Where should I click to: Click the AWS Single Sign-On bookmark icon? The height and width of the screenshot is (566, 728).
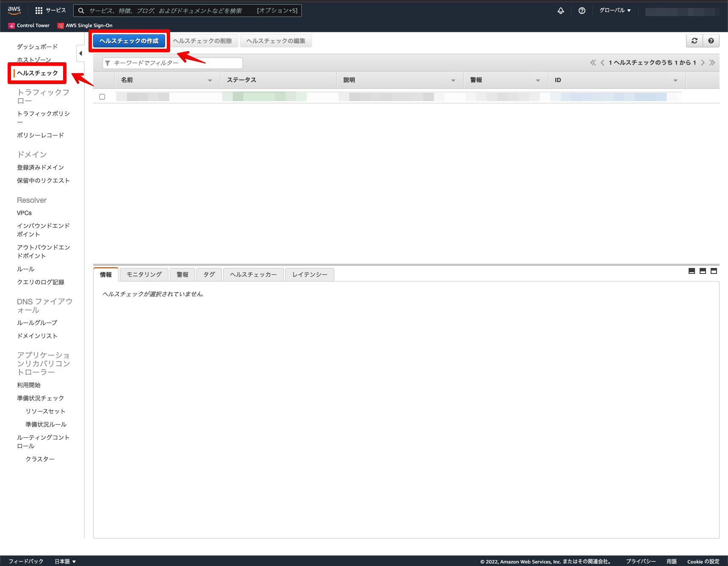click(x=61, y=26)
